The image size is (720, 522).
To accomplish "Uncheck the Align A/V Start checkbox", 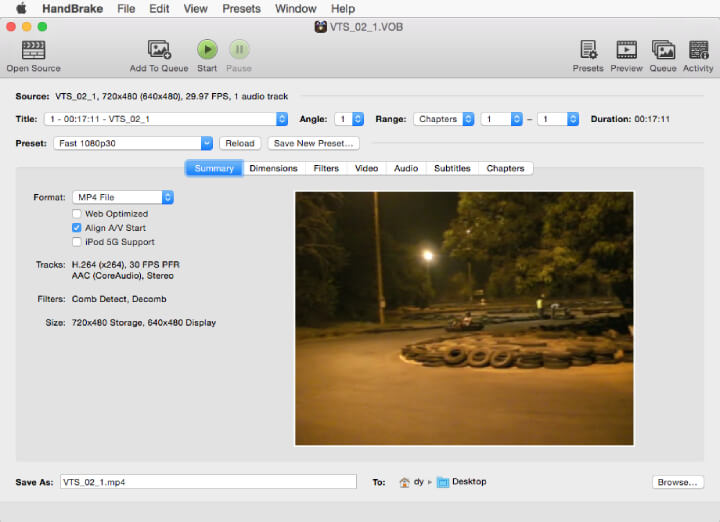I will point(77,228).
